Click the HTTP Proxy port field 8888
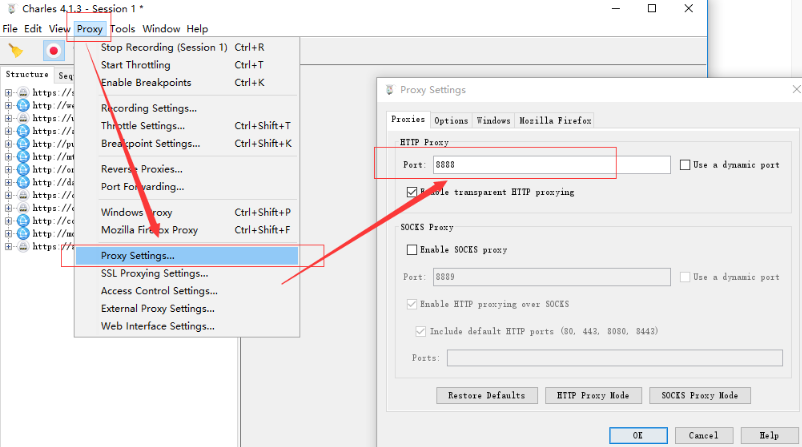 (x=552, y=165)
